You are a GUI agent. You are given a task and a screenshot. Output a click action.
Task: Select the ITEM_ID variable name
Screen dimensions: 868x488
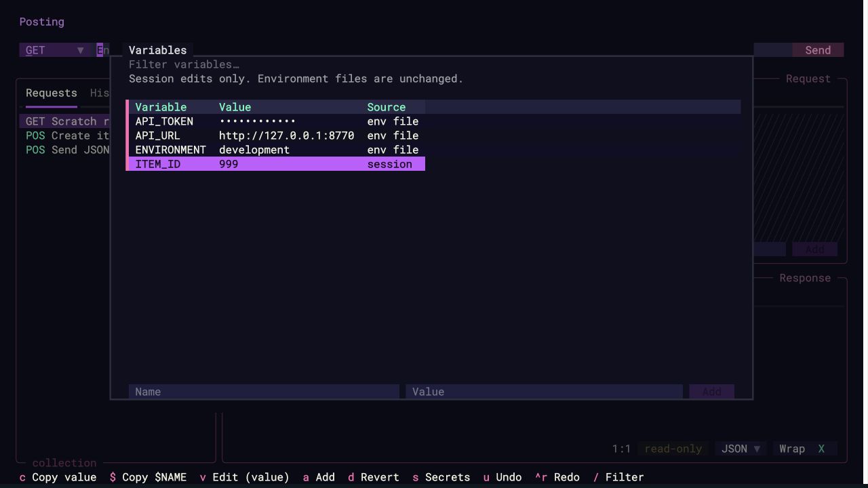[157, 164]
